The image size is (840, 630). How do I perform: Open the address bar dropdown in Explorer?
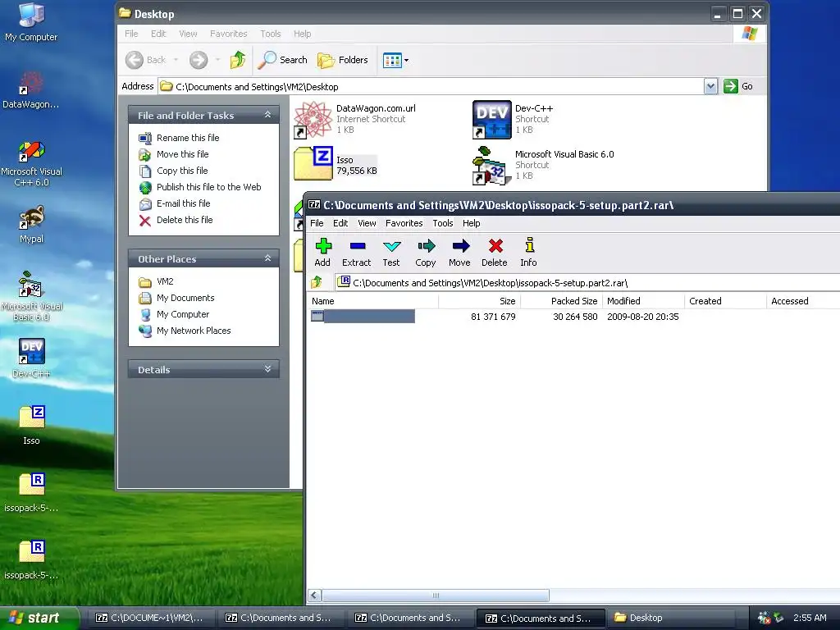[710, 86]
